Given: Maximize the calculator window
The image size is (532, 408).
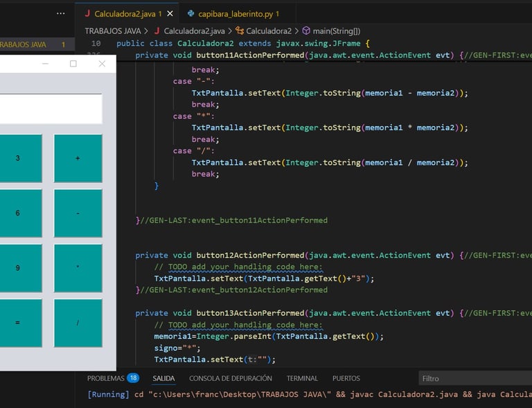Looking at the screenshot, I should tap(73, 64).
